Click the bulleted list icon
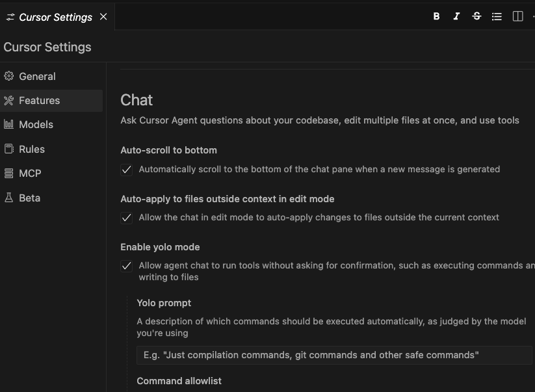This screenshot has height=392, width=535. 497,16
